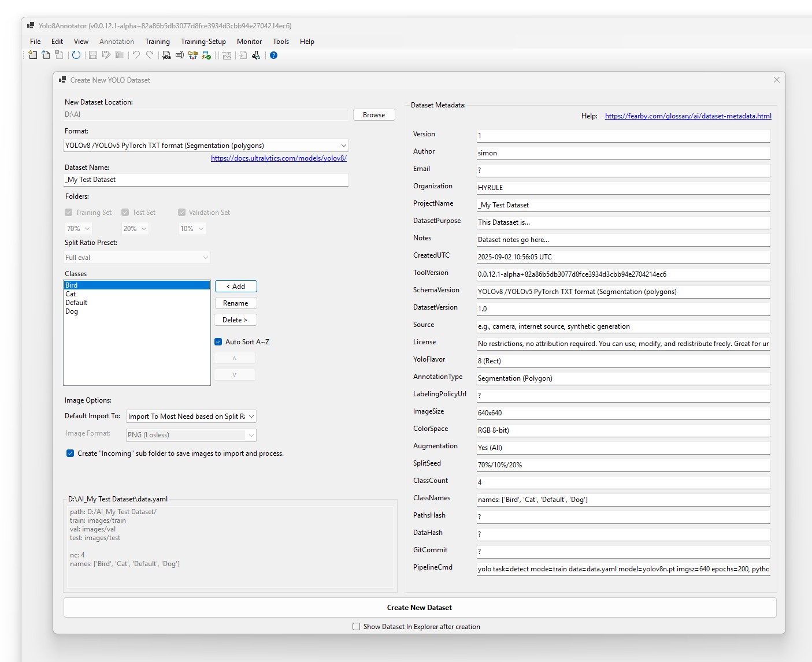Screen dimensions: 812x662
Task: Click the New Dataset toolbar icon
Action: tap(33, 55)
